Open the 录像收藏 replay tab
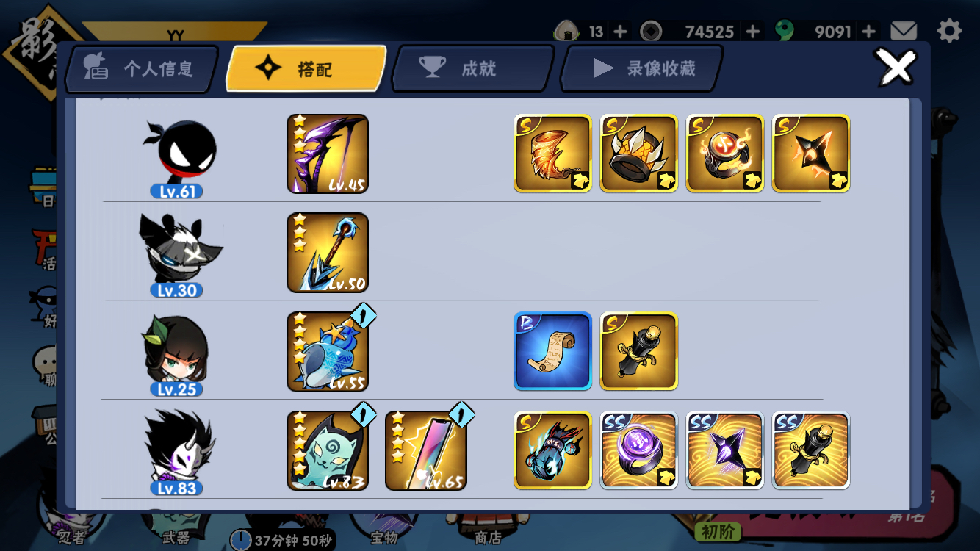The width and height of the screenshot is (980, 551). coord(642,69)
